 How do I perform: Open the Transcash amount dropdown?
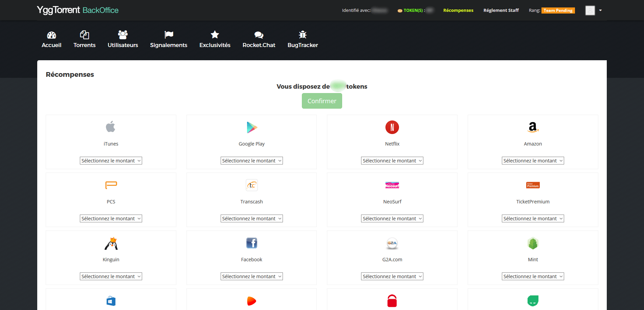click(x=252, y=219)
